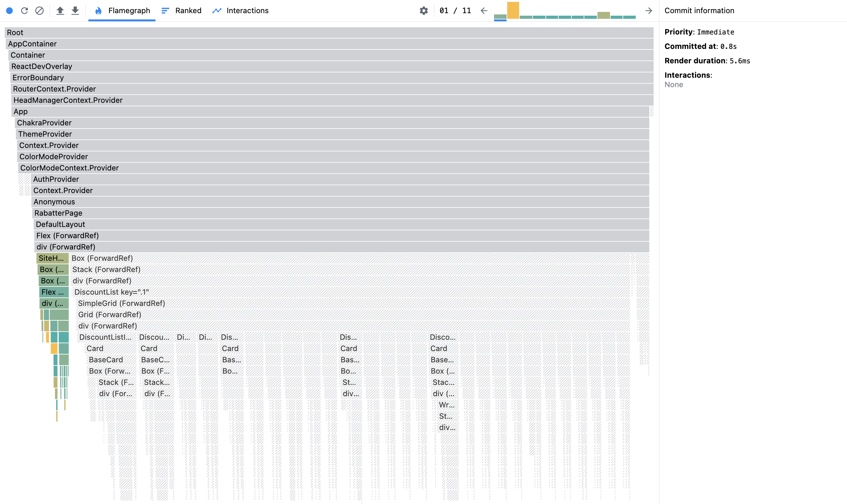Select SimpleGrid (ForwardRef) bar

(353, 303)
